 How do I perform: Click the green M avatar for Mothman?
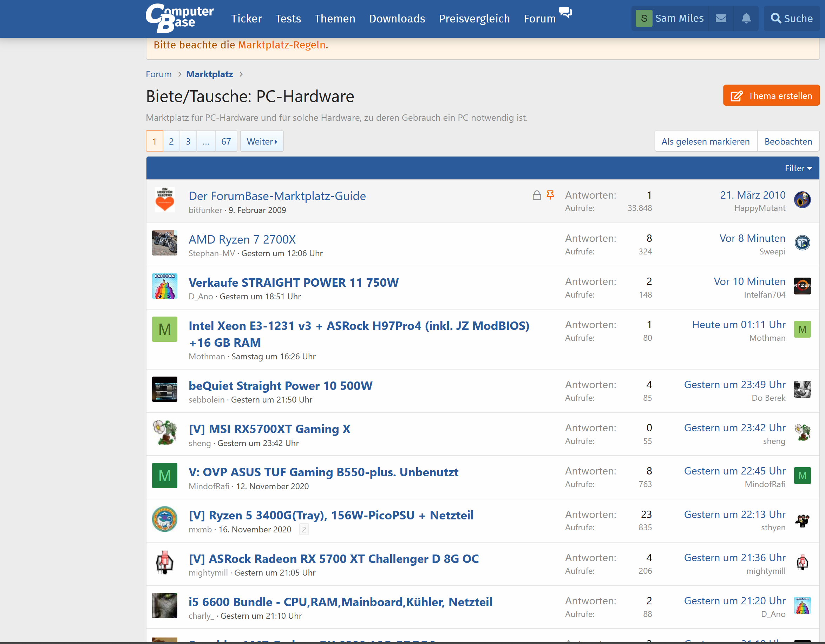point(165,329)
